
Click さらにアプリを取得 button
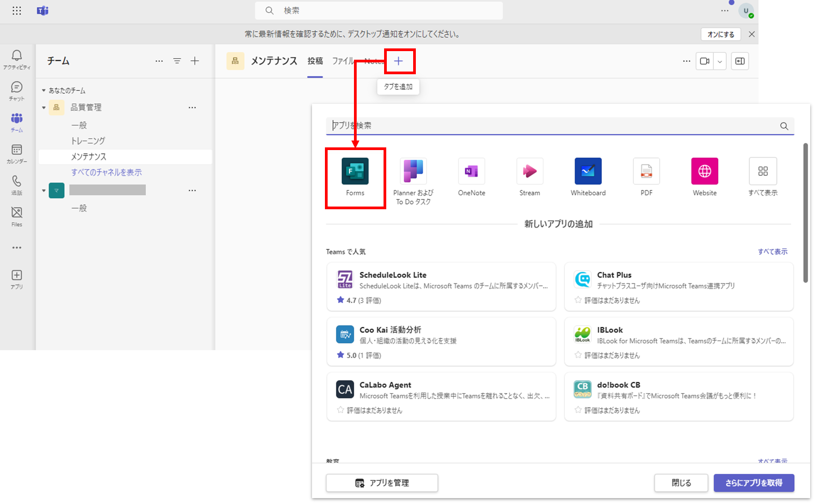click(754, 483)
